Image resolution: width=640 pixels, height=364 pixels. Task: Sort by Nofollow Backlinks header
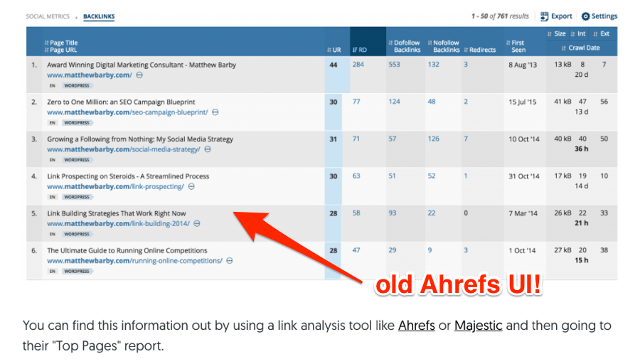(x=444, y=46)
